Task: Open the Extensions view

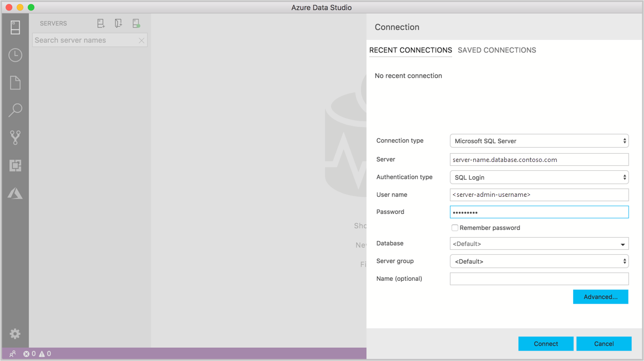Action: pos(15,165)
